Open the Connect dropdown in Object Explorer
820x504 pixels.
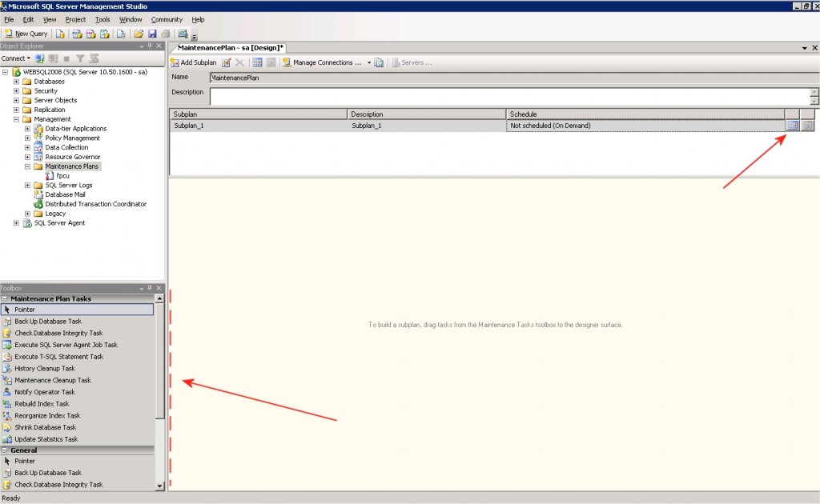(16, 58)
